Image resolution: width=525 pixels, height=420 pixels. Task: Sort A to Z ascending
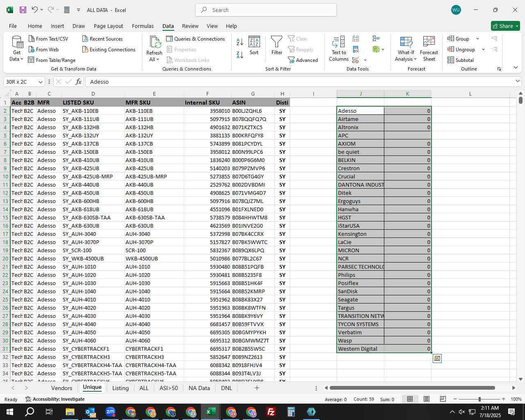(x=240, y=42)
